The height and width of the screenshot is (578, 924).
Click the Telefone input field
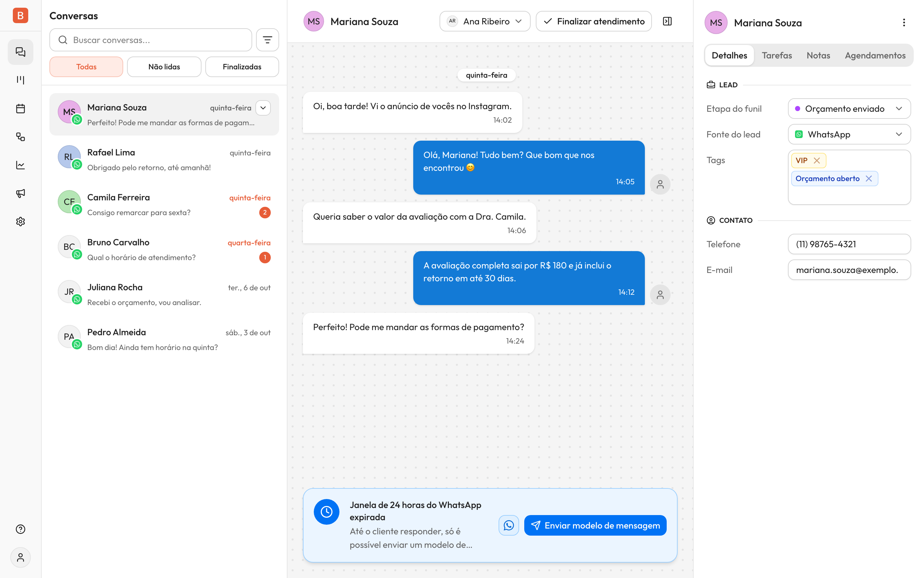point(849,244)
